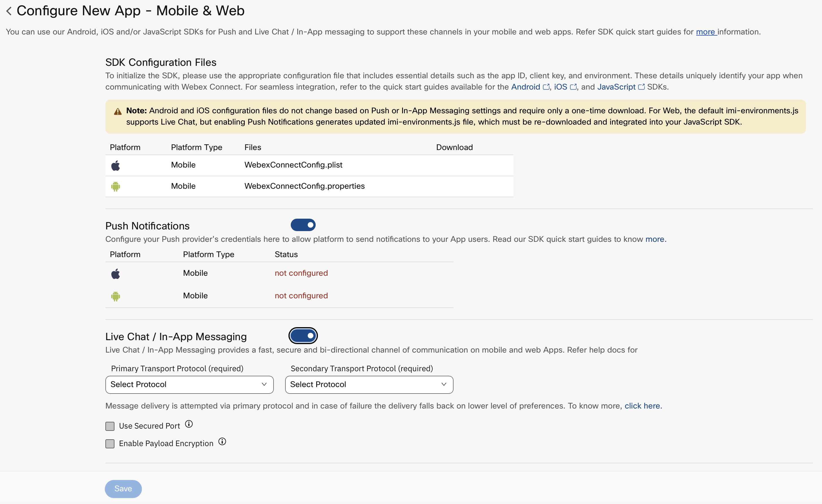Click the Android icon in Push Notifications table
The height and width of the screenshot is (504, 822).
click(x=115, y=296)
